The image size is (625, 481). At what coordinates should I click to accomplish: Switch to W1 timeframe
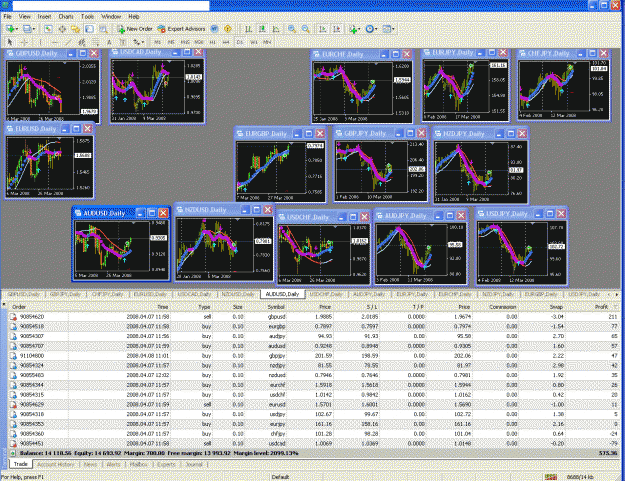254,42
